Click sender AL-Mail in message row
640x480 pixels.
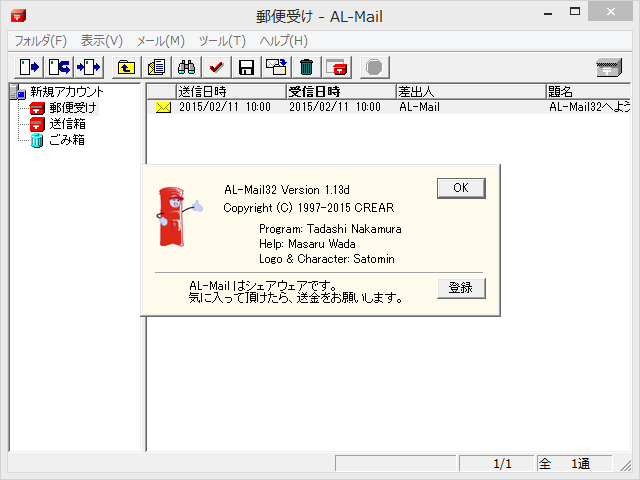click(x=420, y=107)
